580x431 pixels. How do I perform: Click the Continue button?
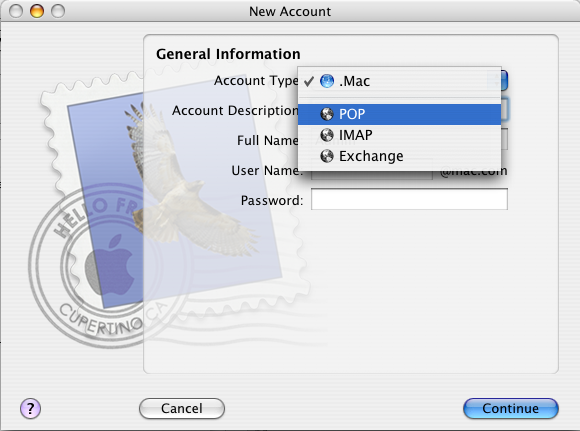click(510, 408)
